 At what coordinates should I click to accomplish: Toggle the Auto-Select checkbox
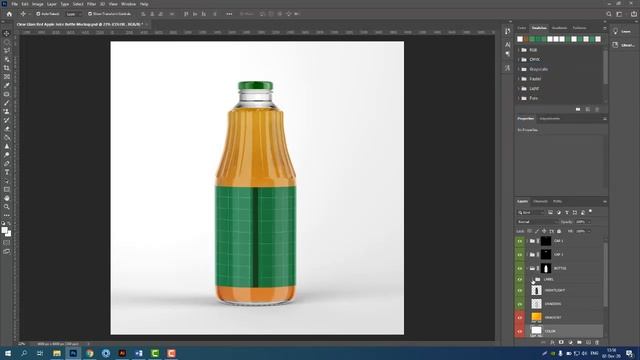(38, 14)
